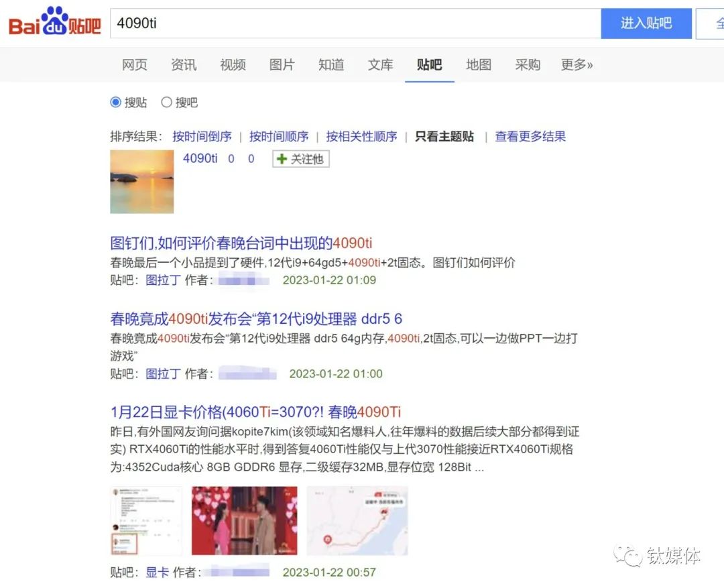724x588 pixels.
Task: Click the green plus 关注他 button
Action: pos(300,159)
